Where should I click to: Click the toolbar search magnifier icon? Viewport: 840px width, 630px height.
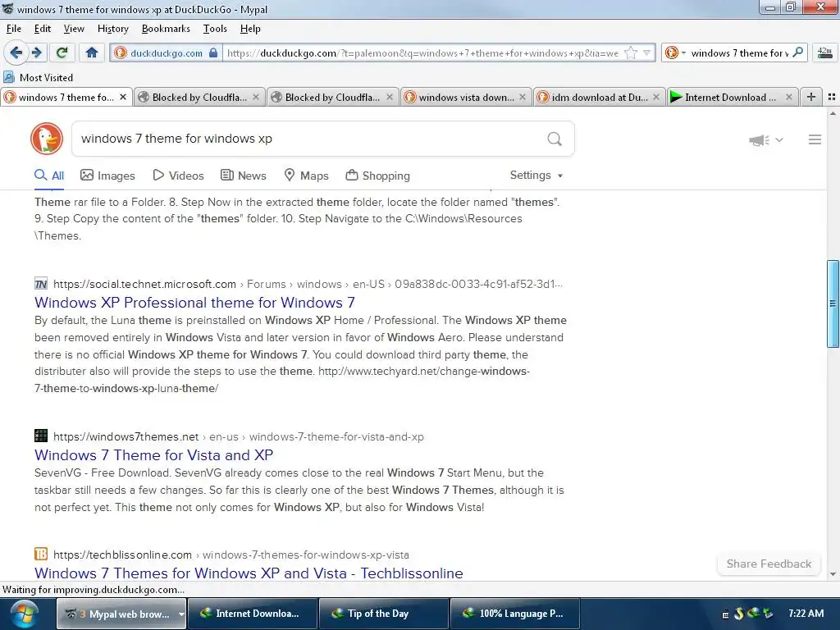pyautogui.click(x=797, y=52)
